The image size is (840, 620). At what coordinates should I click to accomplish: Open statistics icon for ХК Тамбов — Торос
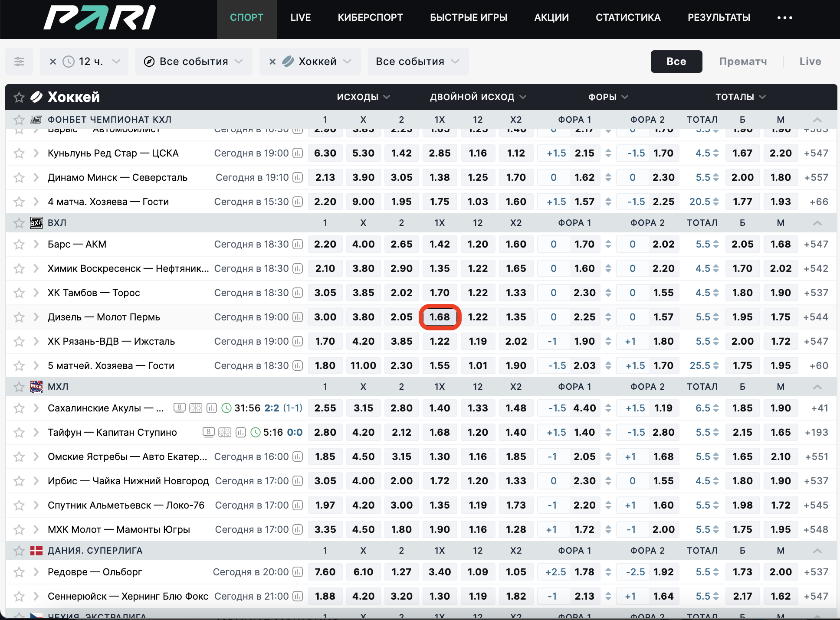pyautogui.click(x=298, y=293)
